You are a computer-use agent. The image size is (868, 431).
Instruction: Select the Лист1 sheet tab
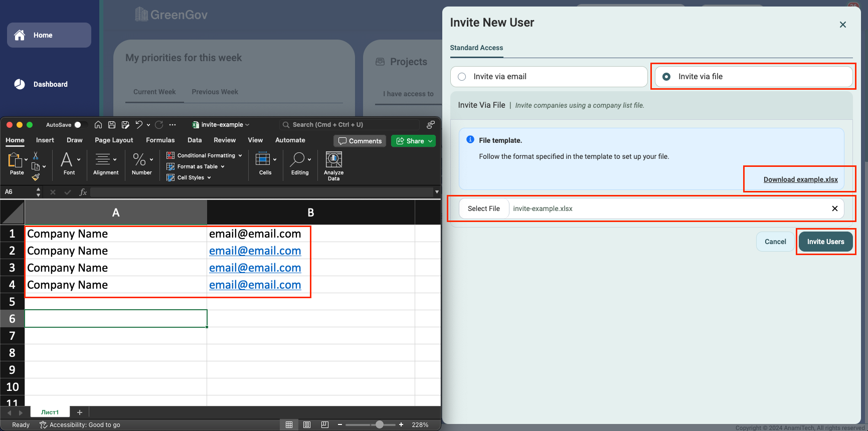point(50,412)
